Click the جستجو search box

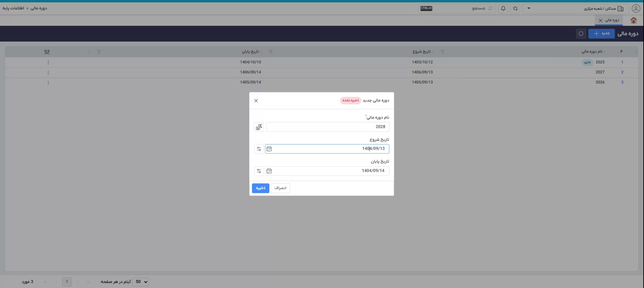coord(457,8)
